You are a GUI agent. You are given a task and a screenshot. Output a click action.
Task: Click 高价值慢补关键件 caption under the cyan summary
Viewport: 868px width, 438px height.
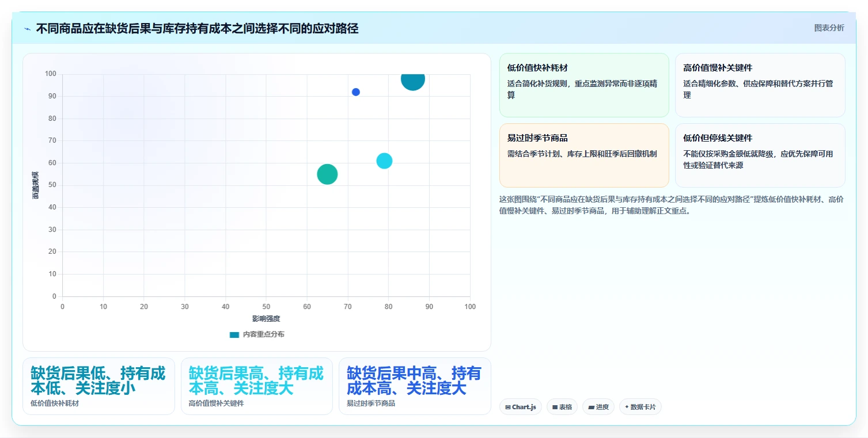(x=217, y=403)
